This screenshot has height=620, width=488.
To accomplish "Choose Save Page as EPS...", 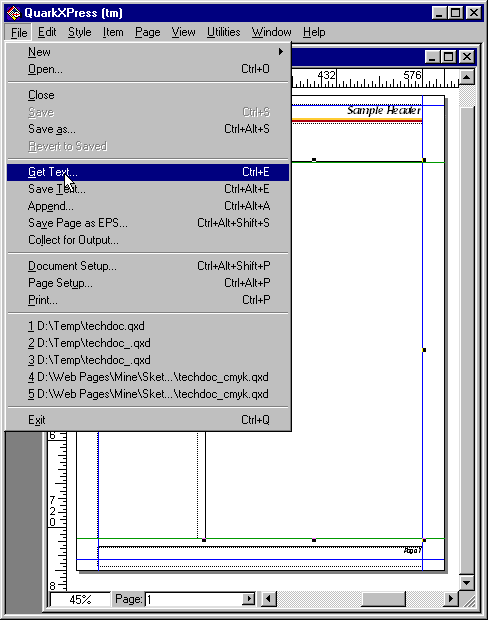I will point(148,223).
